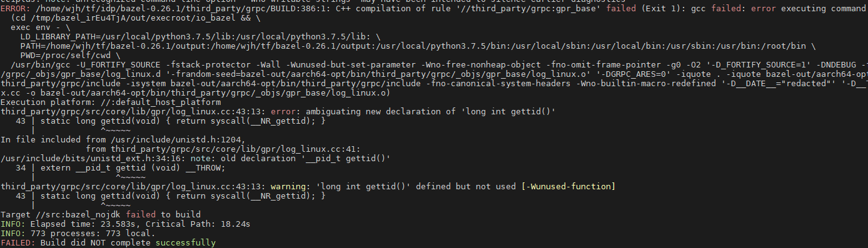Image resolution: width=868 pixels, height=248 pixels.
Task: Click 'Target //src:bazel_nojdk failed to build' line
Action: [x=101, y=214]
